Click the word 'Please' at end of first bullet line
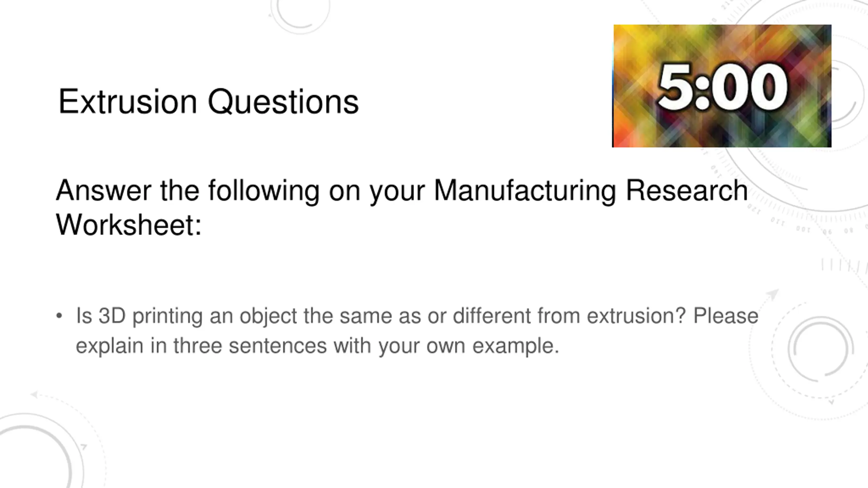The width and height of the screenshot is (868, 488). click(726, 316)
